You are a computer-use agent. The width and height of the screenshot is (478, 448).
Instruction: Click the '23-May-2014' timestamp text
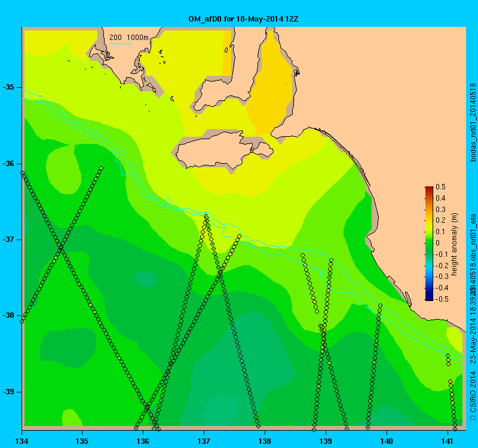point(473,340)
